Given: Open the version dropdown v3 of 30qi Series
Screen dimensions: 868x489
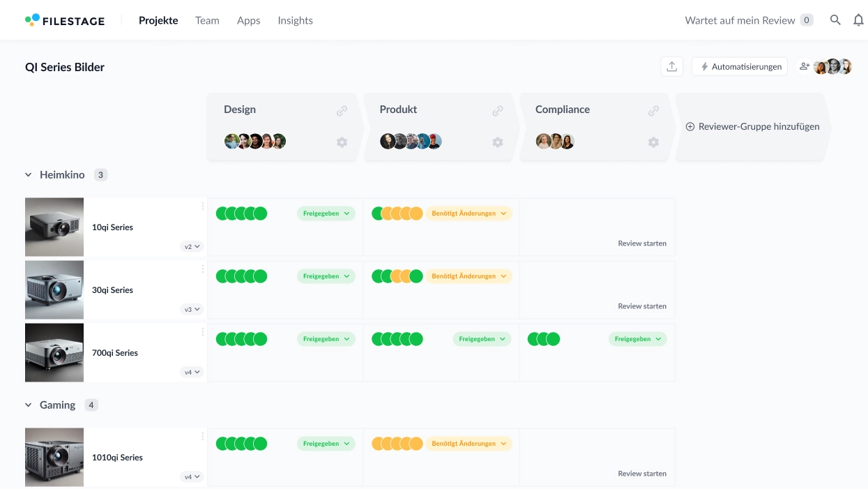Looking at the screenshot, I should coord(190,309).
